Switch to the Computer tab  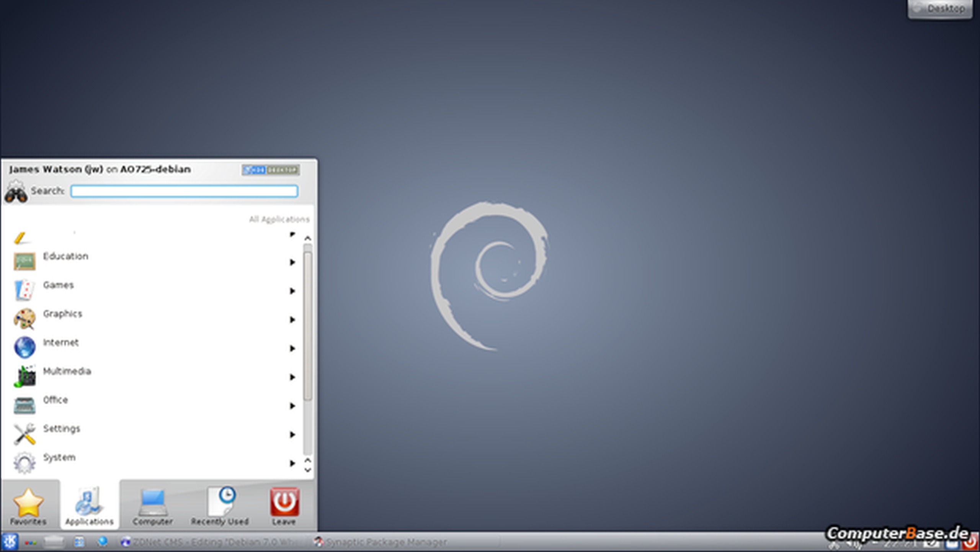pyautogui.click(x=152, y=506)
